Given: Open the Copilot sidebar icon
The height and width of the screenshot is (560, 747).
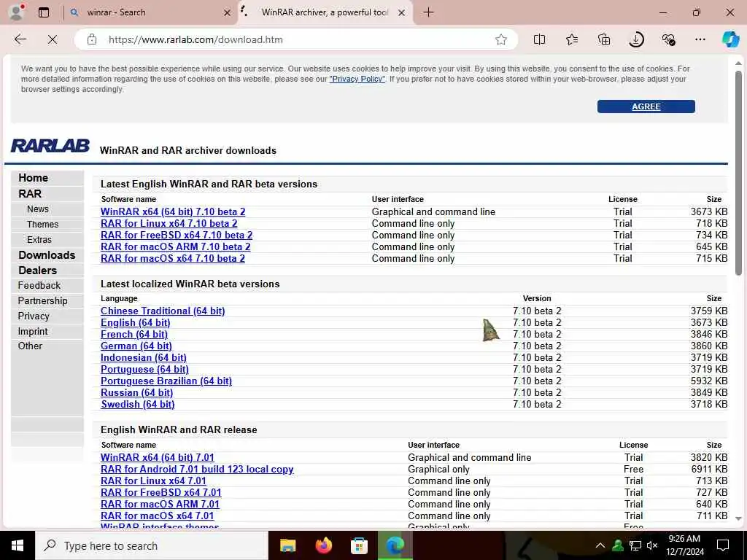Looking at the screenshot, I should point(730,39).
